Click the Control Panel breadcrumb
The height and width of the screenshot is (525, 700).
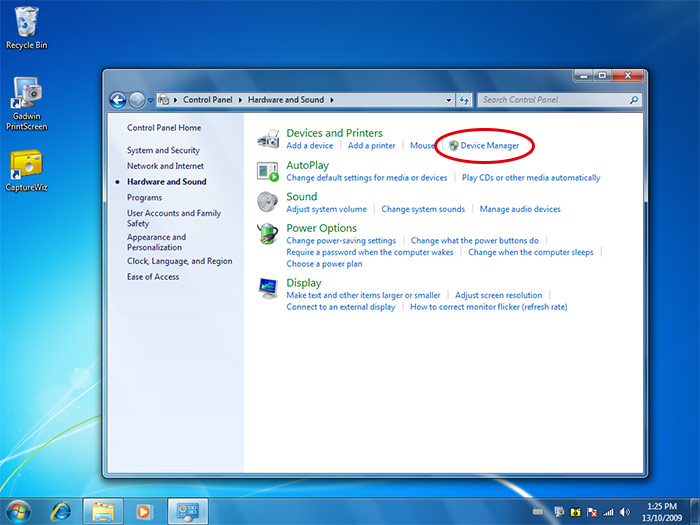coord(208,100)
